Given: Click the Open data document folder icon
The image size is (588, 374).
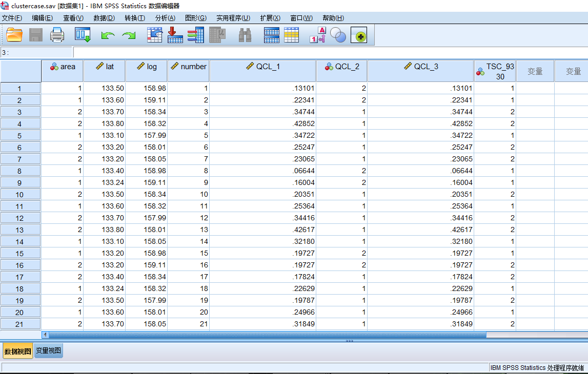Looking at the screenshot, I should 14,35.
